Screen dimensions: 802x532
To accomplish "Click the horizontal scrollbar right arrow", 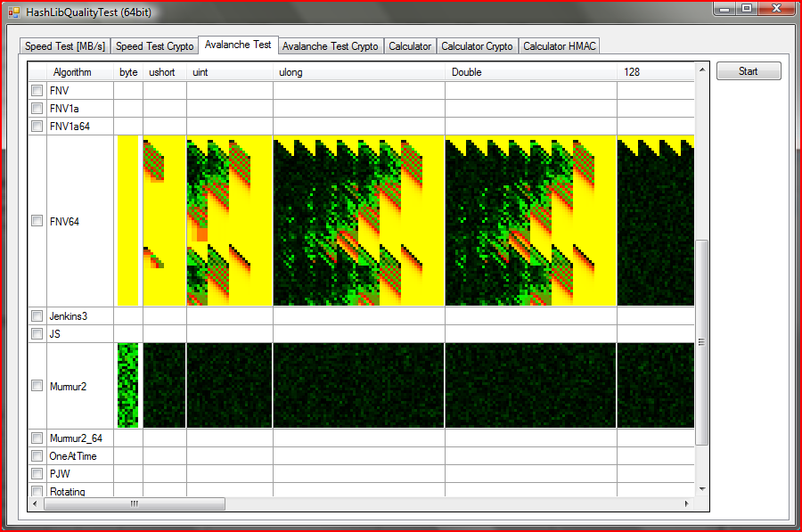I will (687, 503).
